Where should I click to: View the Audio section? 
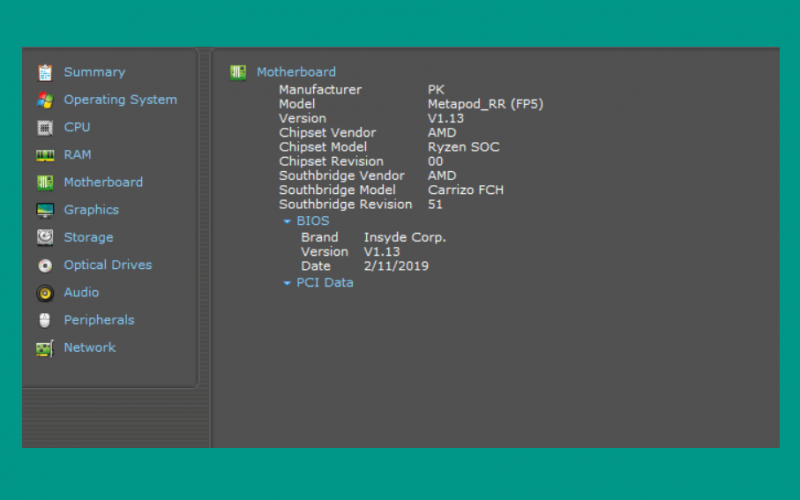click(x=81, y=292)
